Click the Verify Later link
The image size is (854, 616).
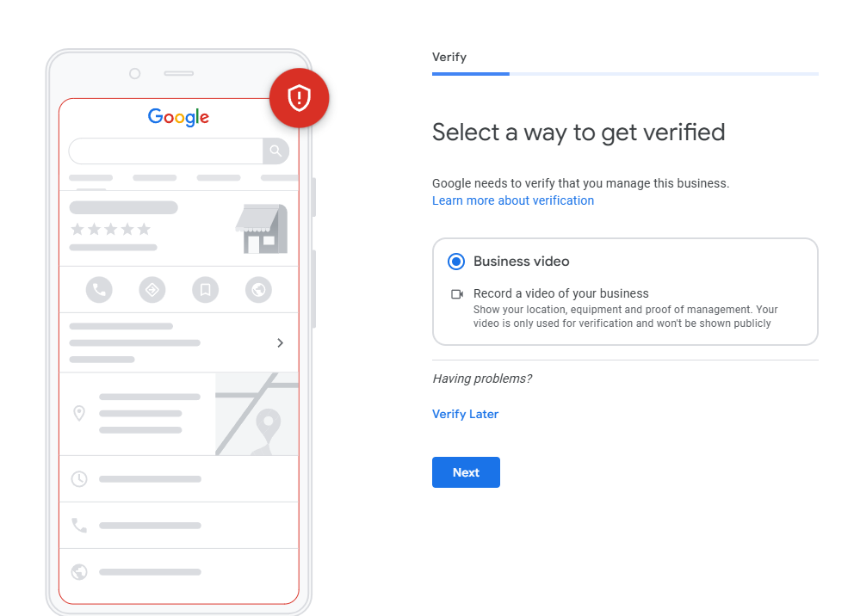click(465, 414)
